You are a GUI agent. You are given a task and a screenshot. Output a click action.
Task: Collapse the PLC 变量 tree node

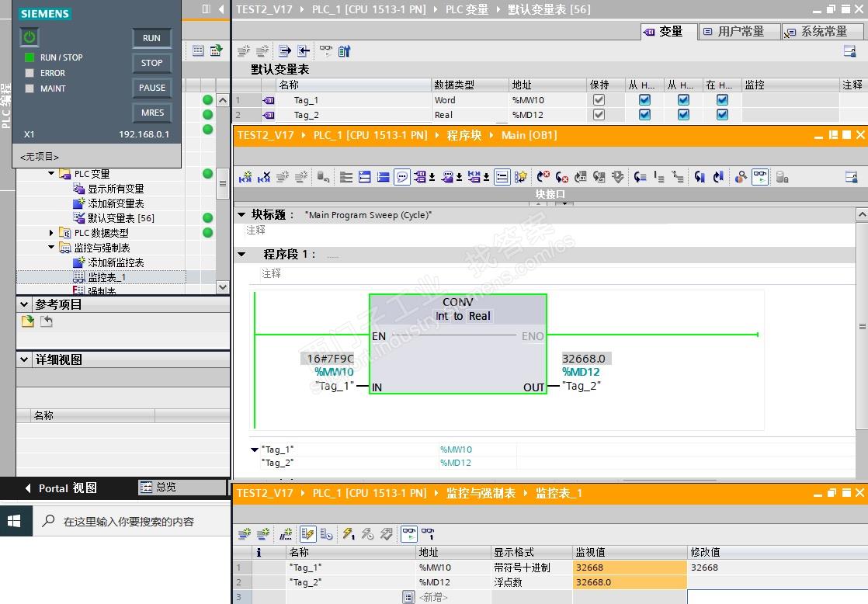pyautogui.click(x=51, y=173)
